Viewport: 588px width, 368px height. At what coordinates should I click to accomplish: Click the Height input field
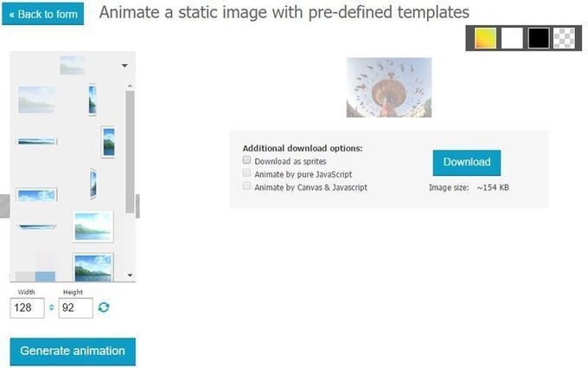coord(76,308)
